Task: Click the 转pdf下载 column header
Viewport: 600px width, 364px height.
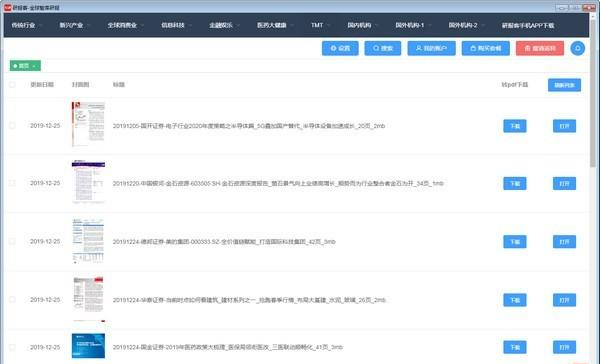Action: [515, 85]
